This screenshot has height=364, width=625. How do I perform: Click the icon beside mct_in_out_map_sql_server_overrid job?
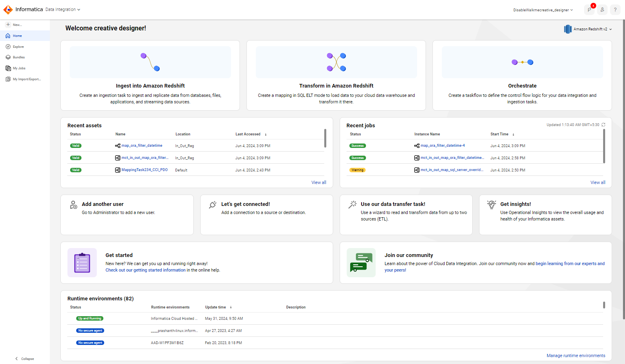click(417, 170)
